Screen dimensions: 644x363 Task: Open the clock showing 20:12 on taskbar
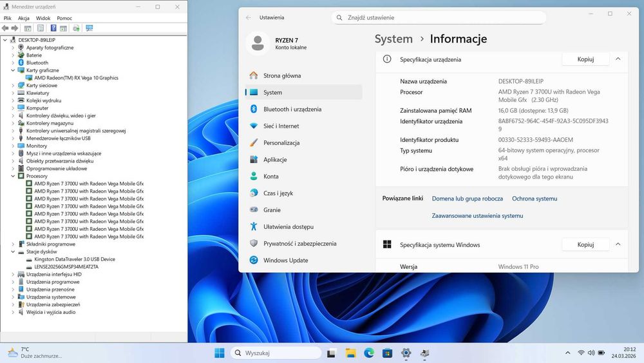point(623,353)
